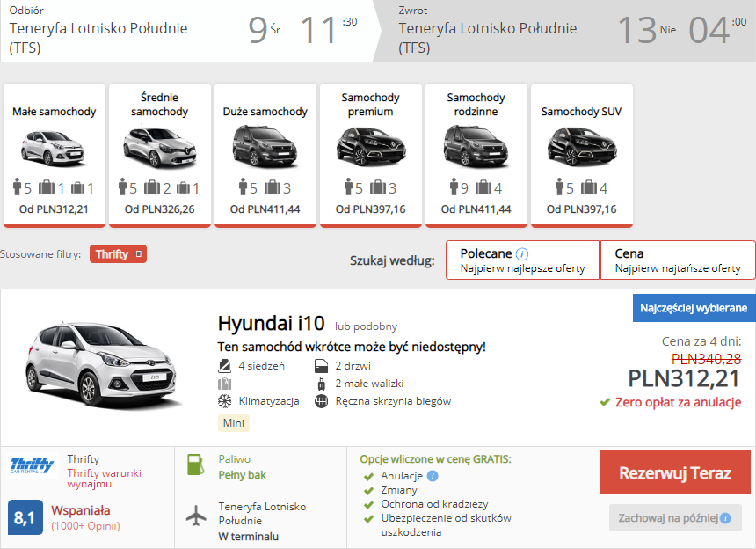Screen dimensions: 756x549
Task: Choose the Samochody SUV category card
Action: click(581, 155)
